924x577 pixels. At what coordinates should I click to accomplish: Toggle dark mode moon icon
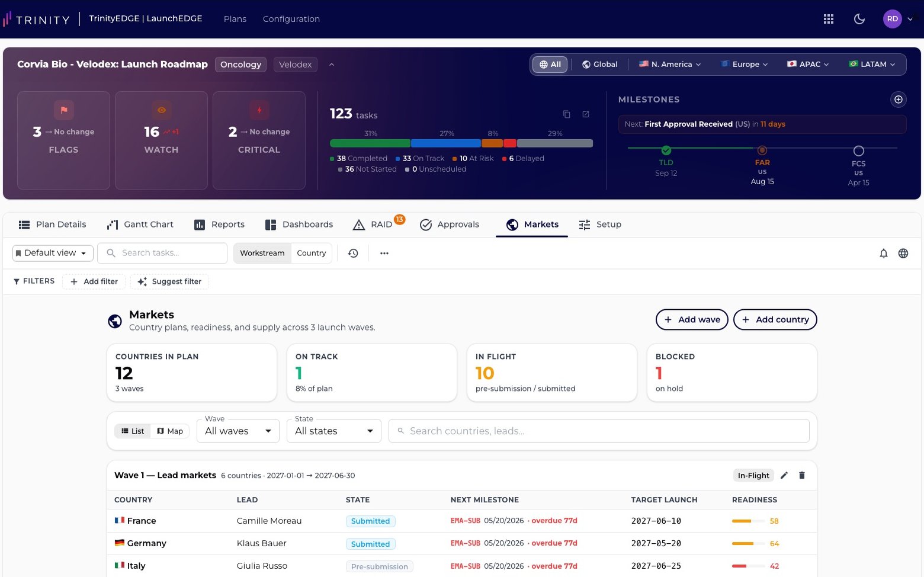859,19
